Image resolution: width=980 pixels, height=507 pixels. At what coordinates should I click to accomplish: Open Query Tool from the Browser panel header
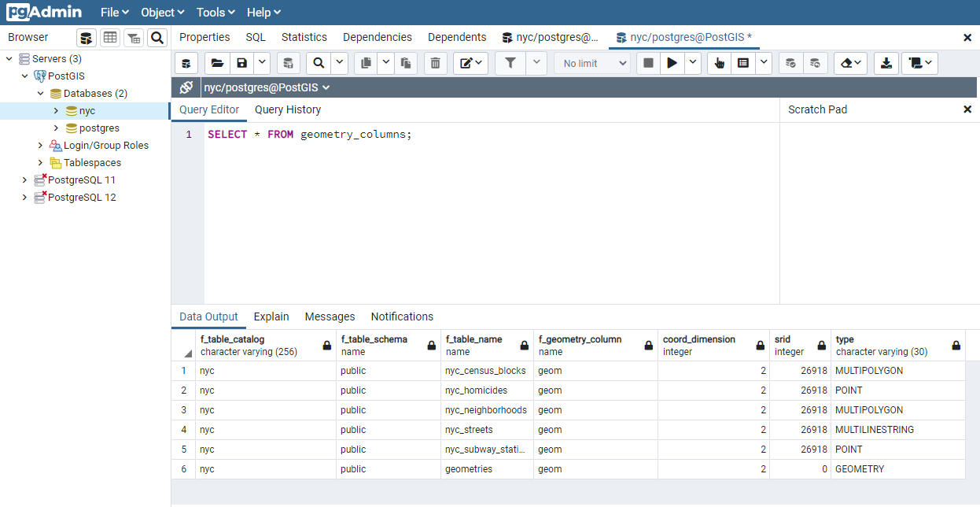coord(87,38)
